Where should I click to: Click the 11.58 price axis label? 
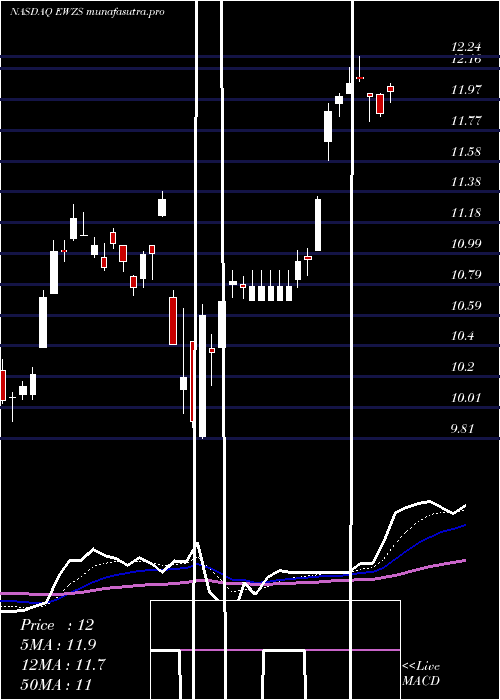pyautogui.click(x=466, y=152)
